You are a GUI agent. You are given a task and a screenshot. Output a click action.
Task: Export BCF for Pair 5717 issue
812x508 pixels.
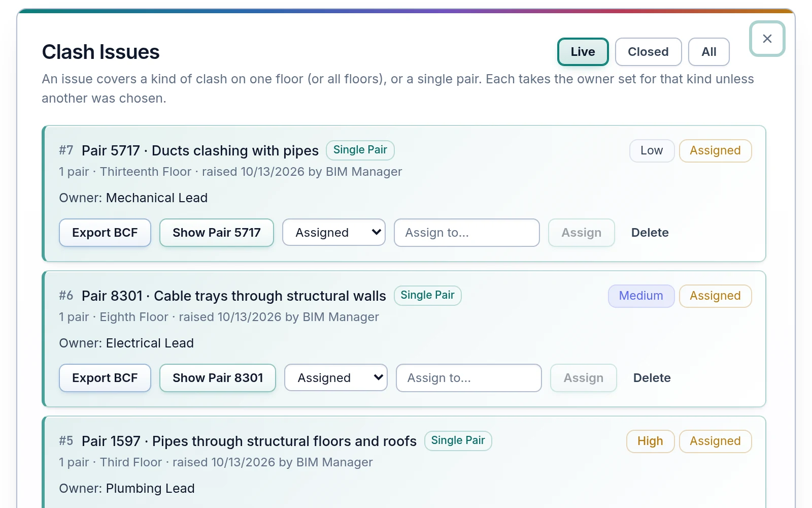coord(105,233)
